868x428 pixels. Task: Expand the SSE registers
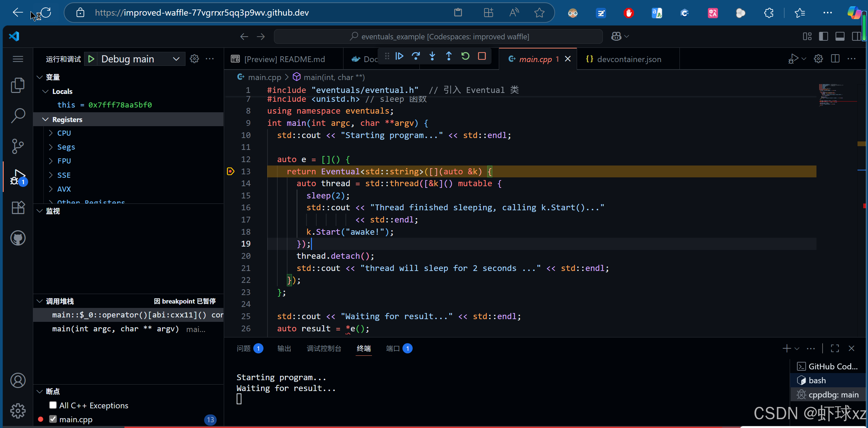[x=51, y=175]
